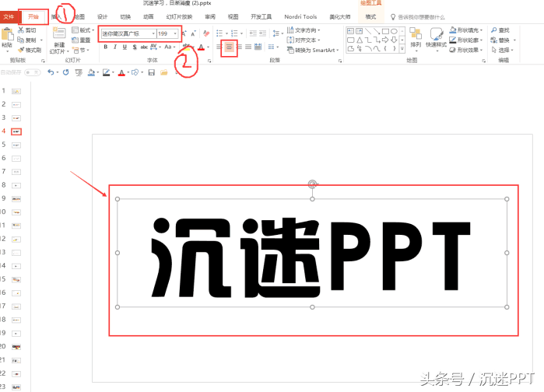
Task: Toggle left text alignment
Action: (219, 47)
